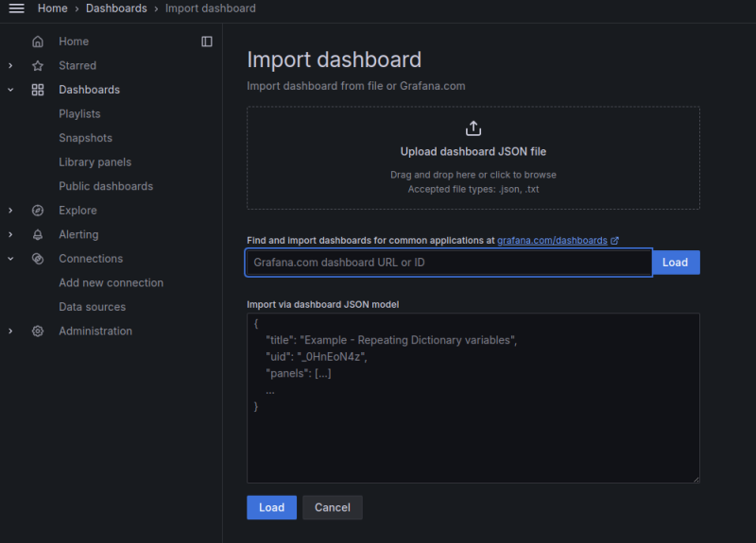The width and height of the screenshot is (756, 543).
Task: Click the Dashboards grid icon
Action: [x=38, y=90]
